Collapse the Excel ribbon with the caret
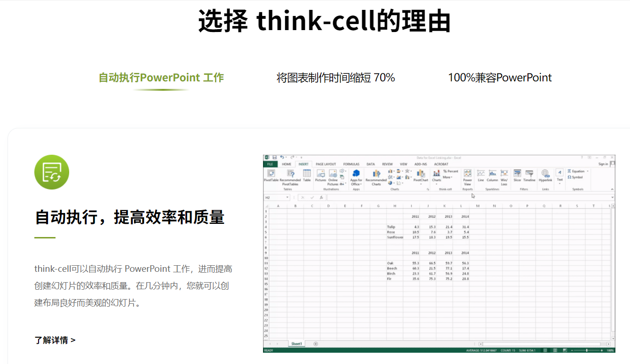The height and width of the screenshot is (364, 630). coord(612,189)
